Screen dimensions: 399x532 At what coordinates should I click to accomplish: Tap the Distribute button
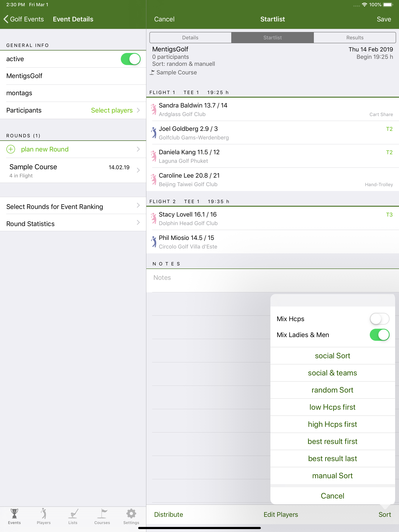coord(169,514)
